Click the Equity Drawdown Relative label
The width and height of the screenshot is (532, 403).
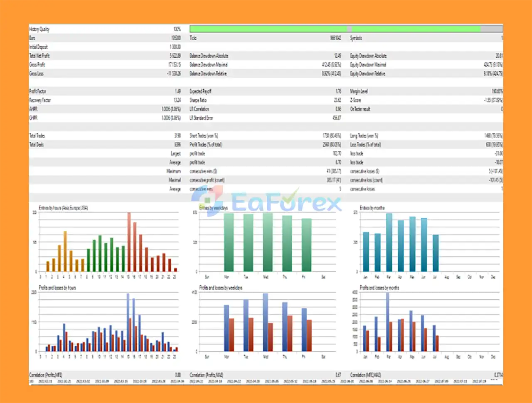(367, 74)
